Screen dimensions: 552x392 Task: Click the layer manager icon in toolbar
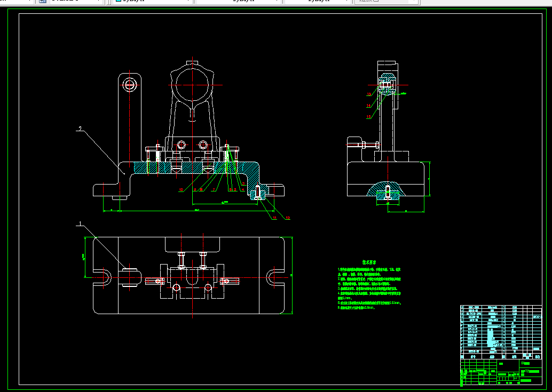43,2
